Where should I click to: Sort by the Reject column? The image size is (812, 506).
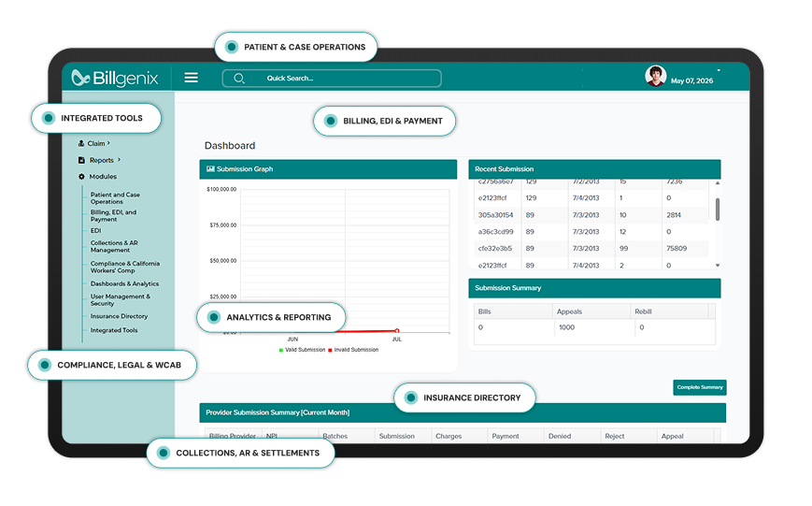pyautogui.click(x=614, y=436)
